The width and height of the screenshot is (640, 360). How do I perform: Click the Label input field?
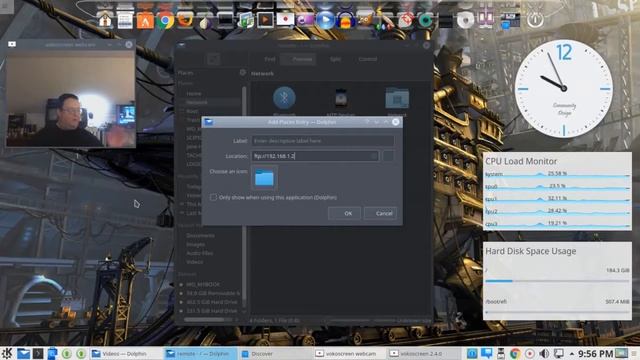click(323, 141)
